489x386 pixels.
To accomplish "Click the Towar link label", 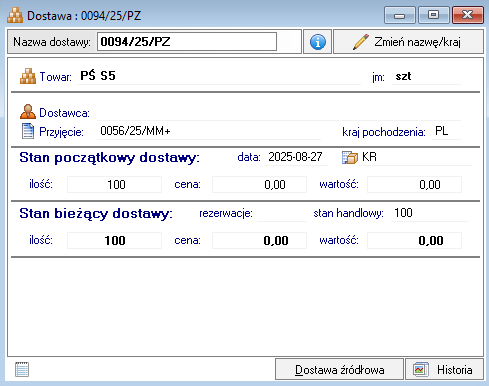I will tap(55, 77).
